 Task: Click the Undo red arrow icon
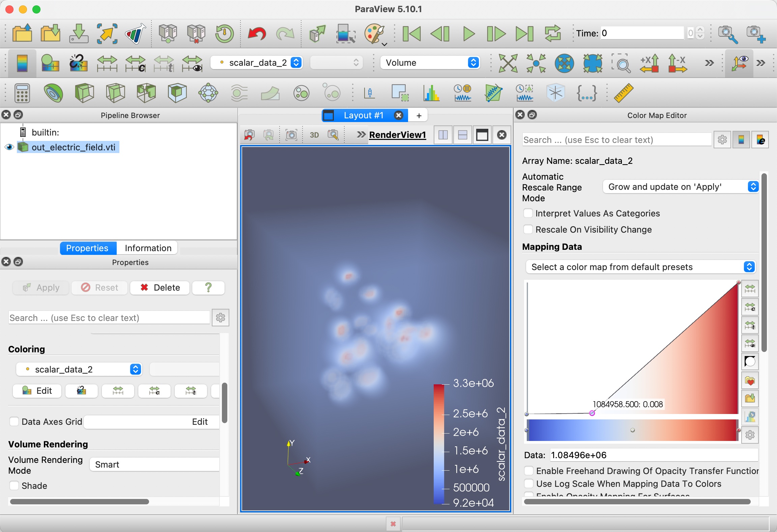(x=257, y=33)
